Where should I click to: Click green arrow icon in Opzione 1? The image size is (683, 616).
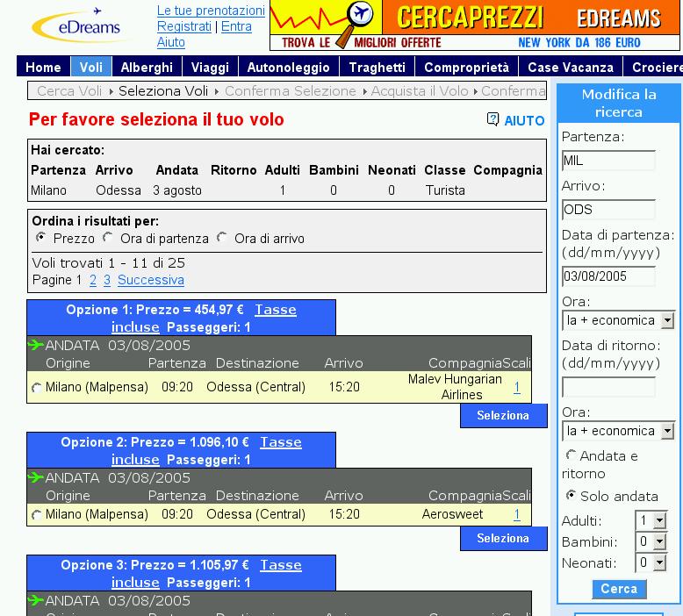[36, 345]
